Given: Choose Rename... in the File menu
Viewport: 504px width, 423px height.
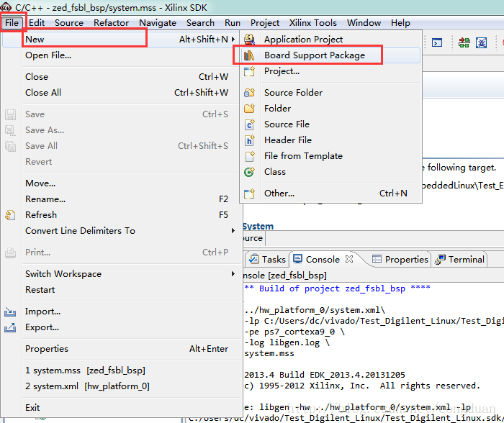Looking at the screenshot, I should [x=130, y=199].
